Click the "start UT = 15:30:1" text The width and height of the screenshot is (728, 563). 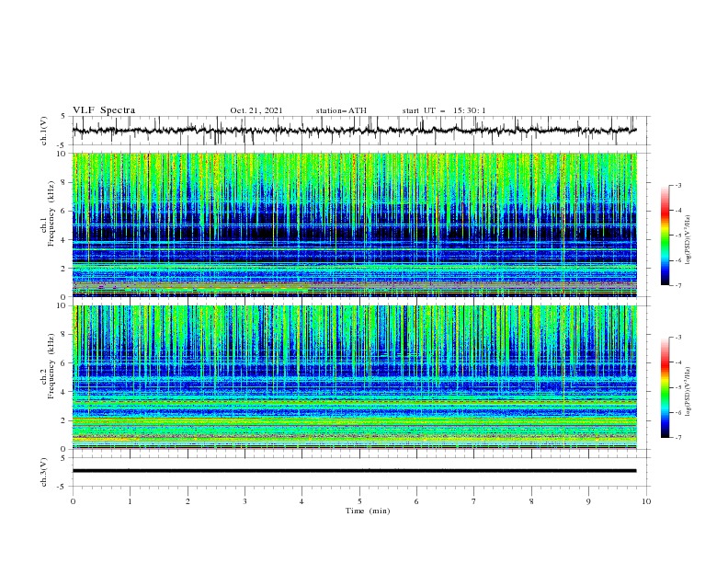444,110
